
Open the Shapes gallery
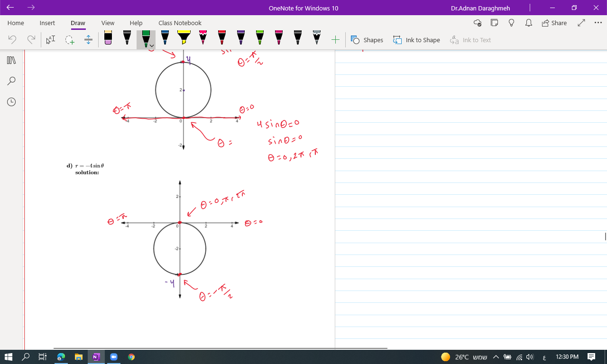tap(367, 40)
